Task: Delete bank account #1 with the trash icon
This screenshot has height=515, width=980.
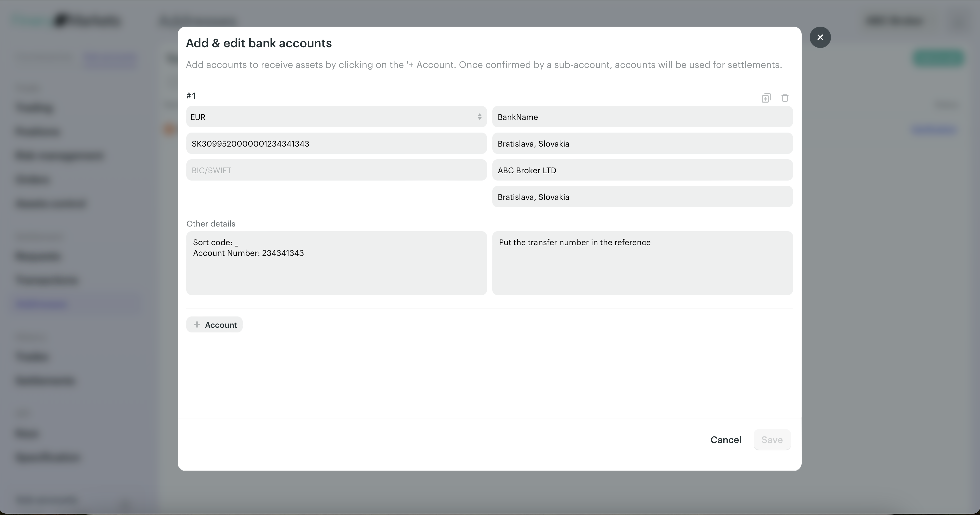Action: click(x=785, y=98)
